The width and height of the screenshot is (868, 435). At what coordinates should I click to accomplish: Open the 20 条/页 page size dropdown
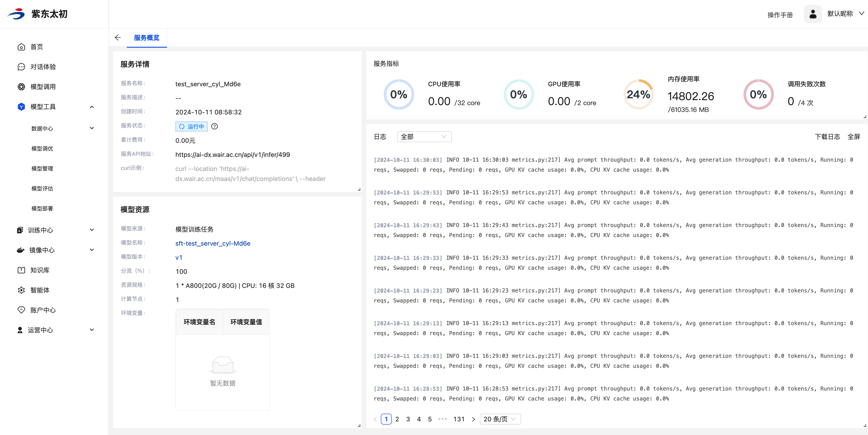click(500, 419)
